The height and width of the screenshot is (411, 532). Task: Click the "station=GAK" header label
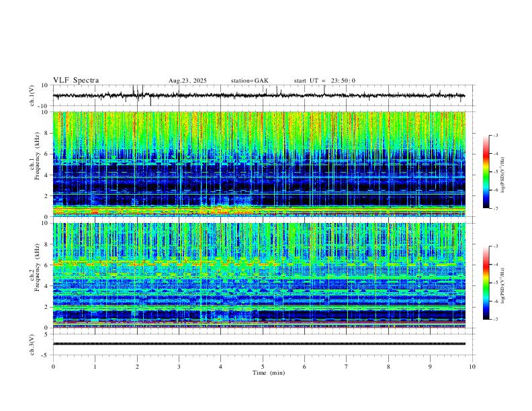(249, 81)
